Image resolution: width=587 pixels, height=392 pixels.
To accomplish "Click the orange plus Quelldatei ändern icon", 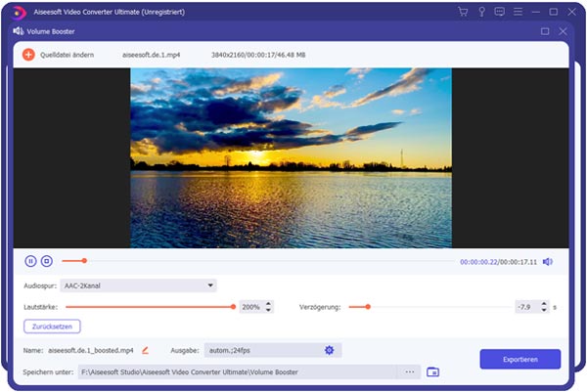I will click(x=28, y=55).
